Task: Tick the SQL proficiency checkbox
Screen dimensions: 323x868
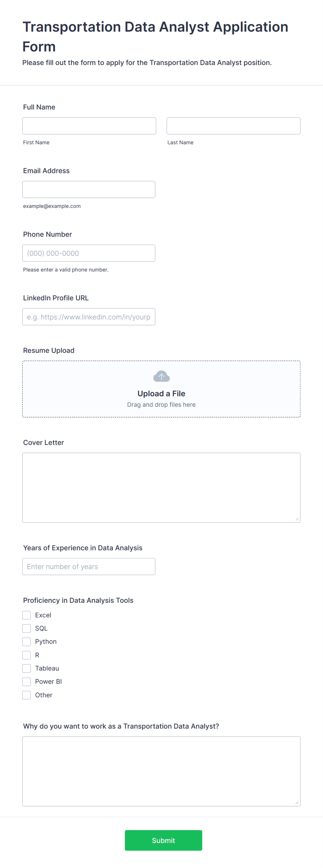Action: [27, 628]
